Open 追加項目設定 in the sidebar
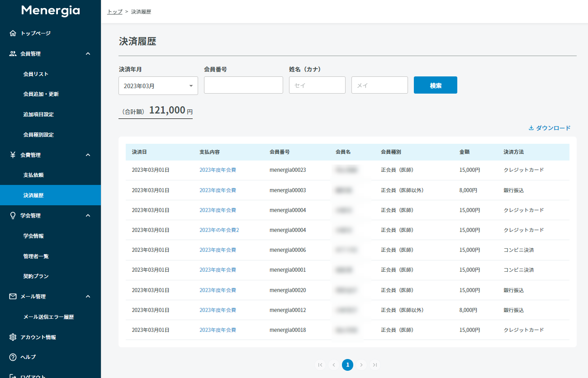Viewport: 588px width, 378px height. 38,114
